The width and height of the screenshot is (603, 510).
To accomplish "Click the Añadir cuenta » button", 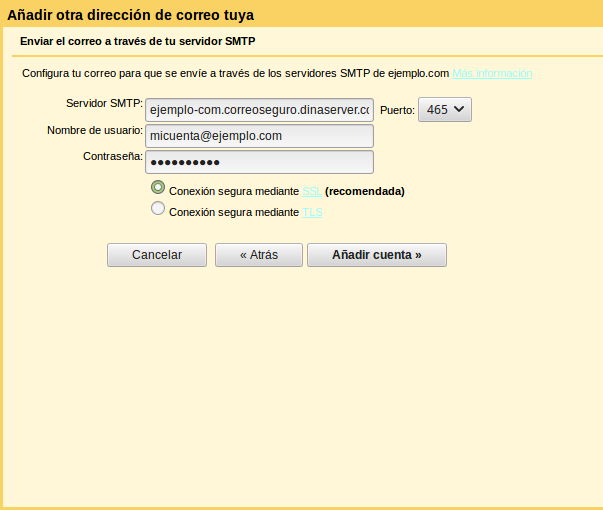I will [376, 255].
